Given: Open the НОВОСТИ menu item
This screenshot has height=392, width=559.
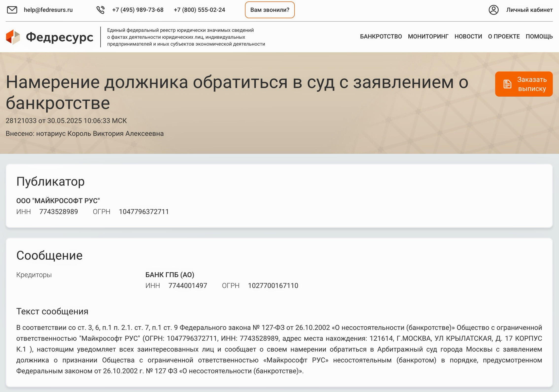Looking at the screenshot, I should [x=468, y=36].
